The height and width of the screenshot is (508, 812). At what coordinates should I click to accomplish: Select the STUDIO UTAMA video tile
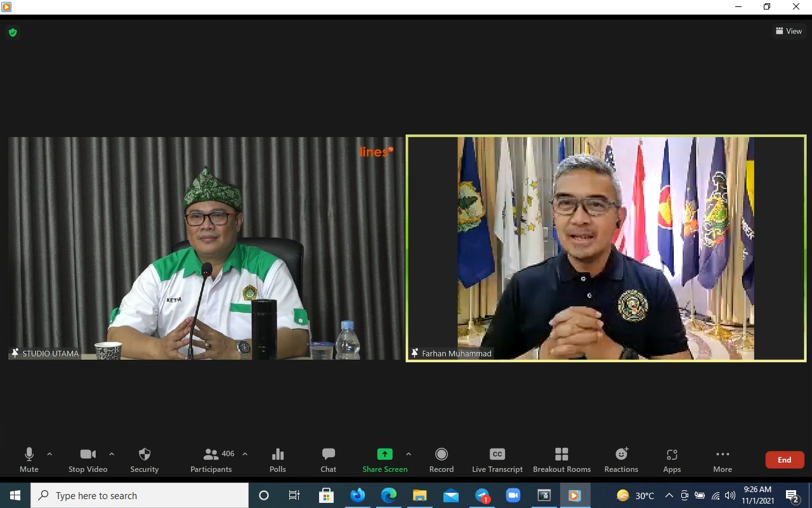pyautogui.click(x=206, y=248)
